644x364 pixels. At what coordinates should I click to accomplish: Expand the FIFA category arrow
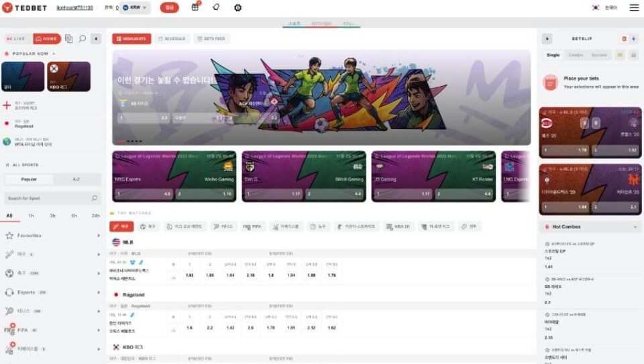click(99, 330)
